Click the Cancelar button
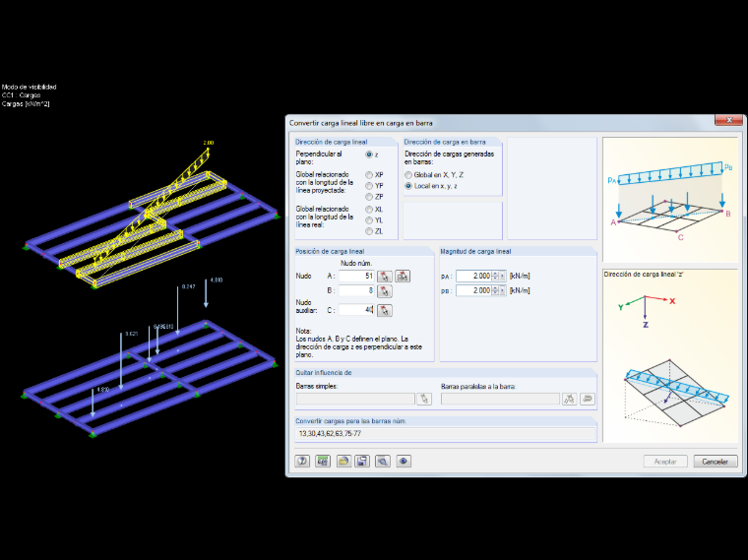 tap(716, 462)
